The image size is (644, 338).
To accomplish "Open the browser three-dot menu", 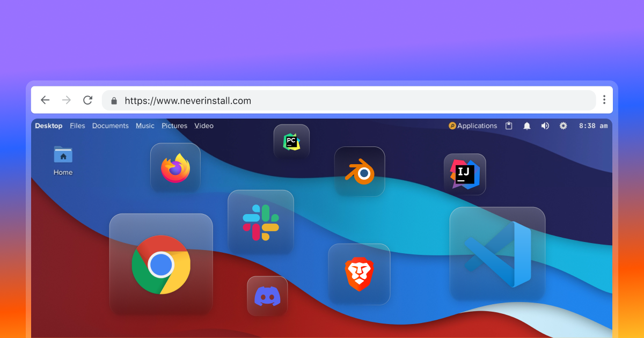I will click(x=604, y=100).
